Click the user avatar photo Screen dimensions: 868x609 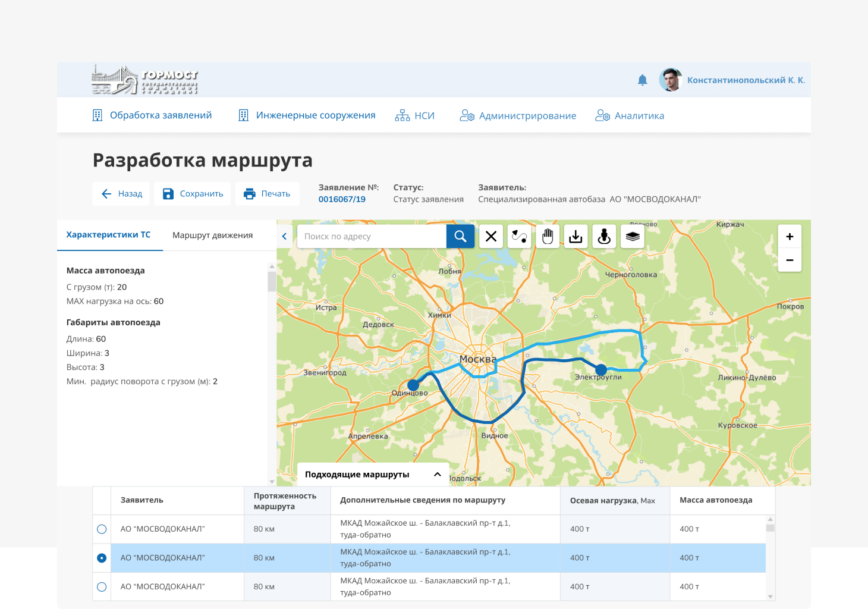click(x=671, y=80)
